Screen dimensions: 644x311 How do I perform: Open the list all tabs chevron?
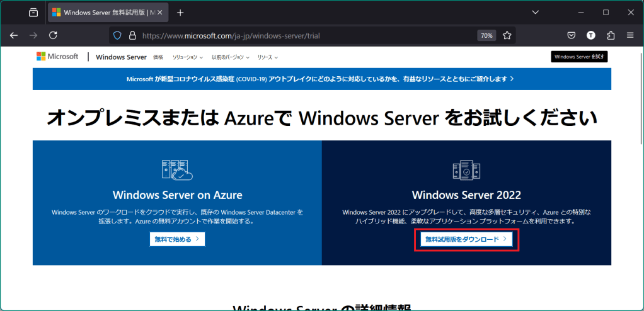click(x=536, y=13)
